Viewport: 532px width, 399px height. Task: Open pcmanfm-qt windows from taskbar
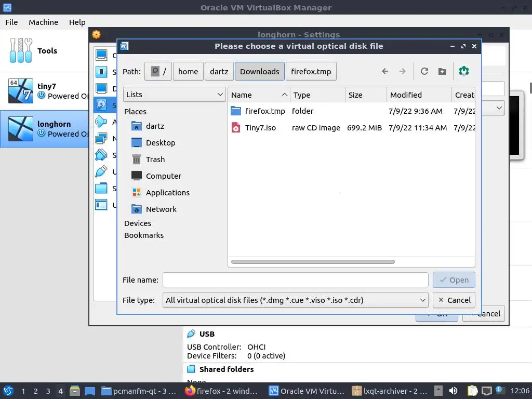point(139,391)
